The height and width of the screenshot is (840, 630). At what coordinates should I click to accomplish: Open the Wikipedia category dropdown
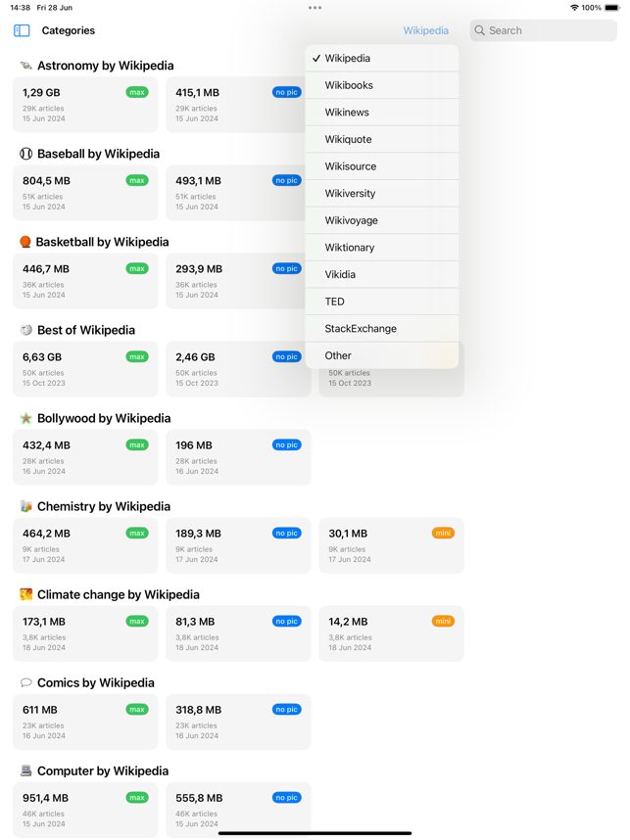coord(425,31)
